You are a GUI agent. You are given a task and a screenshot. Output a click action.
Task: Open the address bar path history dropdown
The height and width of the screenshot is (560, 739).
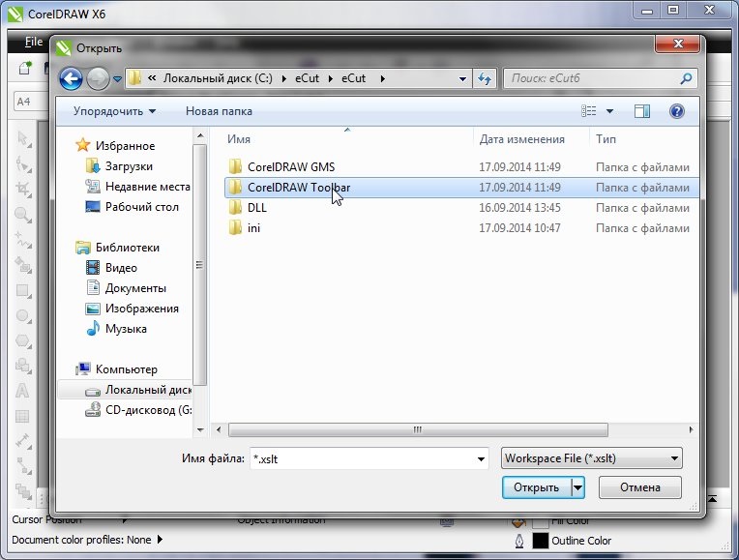tap(462, 79)
